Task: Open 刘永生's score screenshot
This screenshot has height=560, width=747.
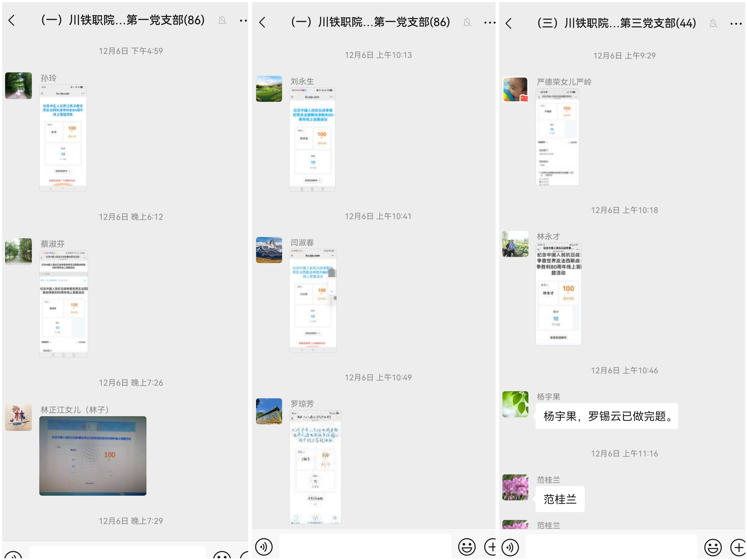Action: [x=312, y=139]
